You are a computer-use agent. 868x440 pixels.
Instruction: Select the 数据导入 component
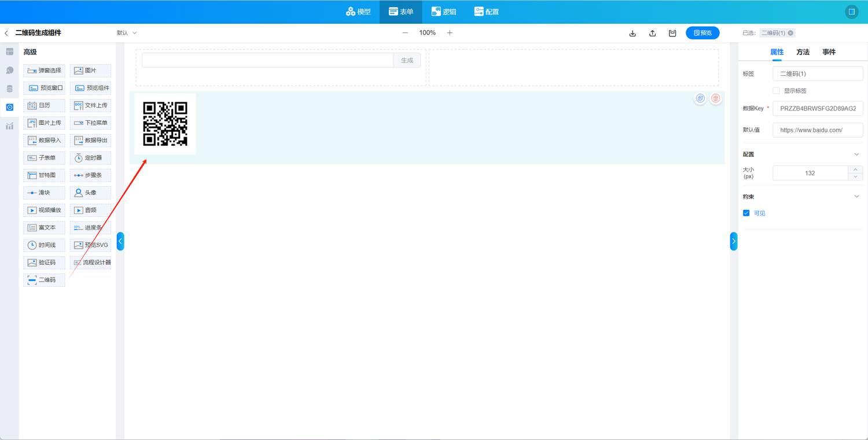tap(44, 140)
